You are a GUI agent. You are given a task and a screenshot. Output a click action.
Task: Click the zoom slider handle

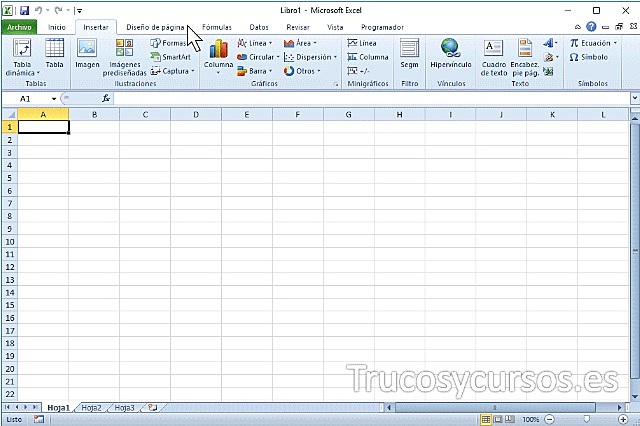click(587, 419)
